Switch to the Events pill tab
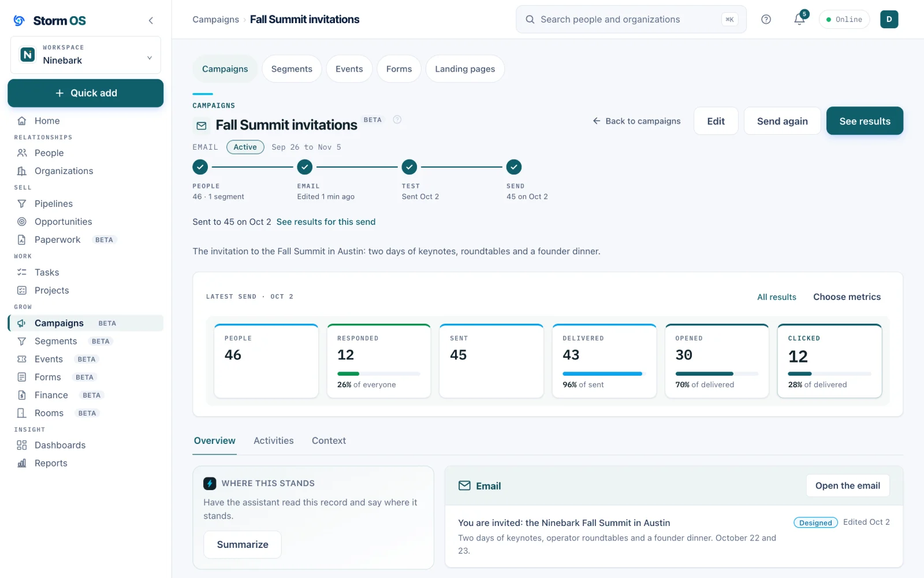 click(349, 69)
